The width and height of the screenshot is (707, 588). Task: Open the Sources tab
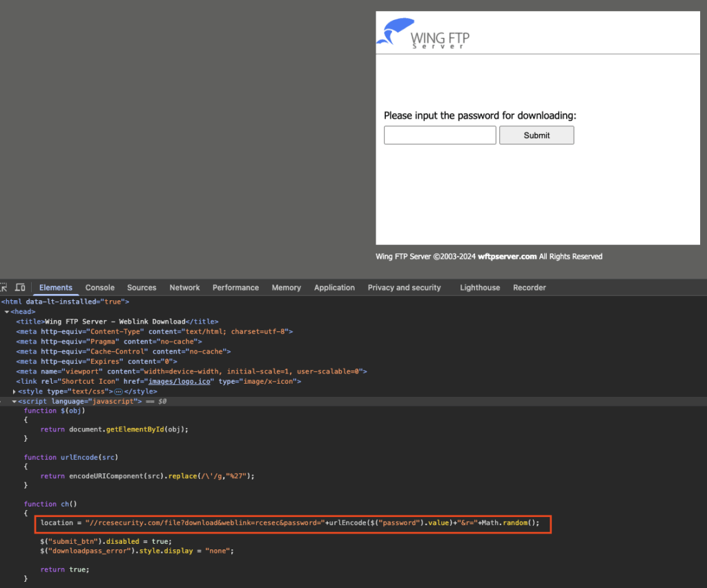pos(142,288)
